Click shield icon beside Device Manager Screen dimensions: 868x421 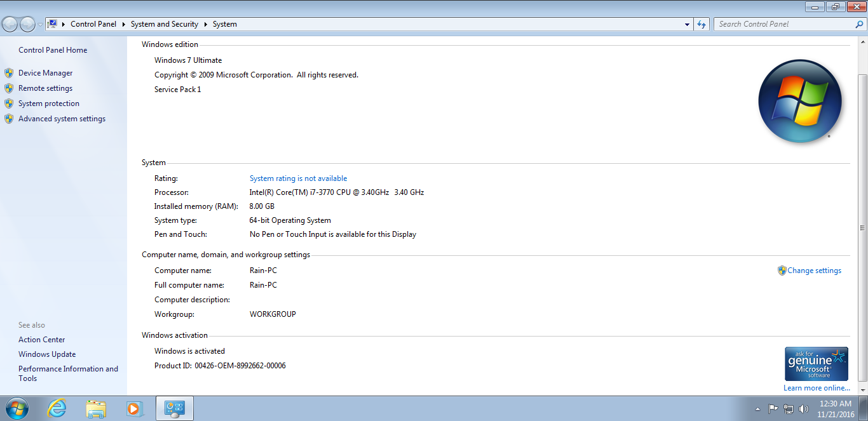(9, 73)
